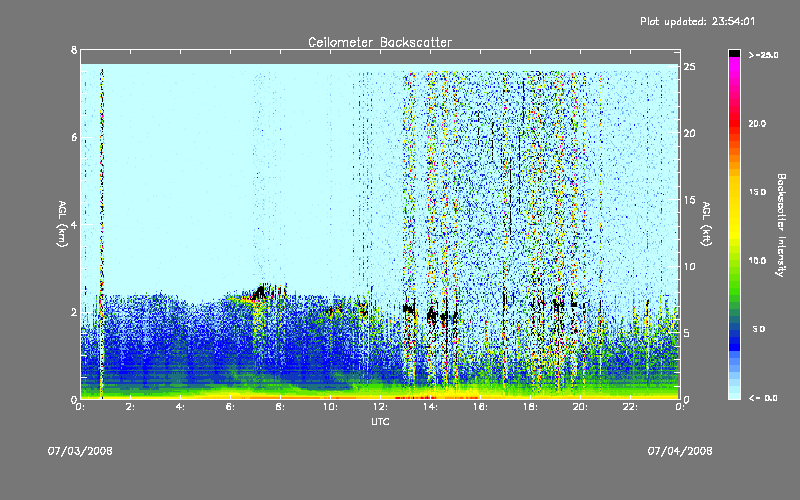800x500 pixels.
Task: Click the '5.0' colorbar label
Action: tap(759, 330)
